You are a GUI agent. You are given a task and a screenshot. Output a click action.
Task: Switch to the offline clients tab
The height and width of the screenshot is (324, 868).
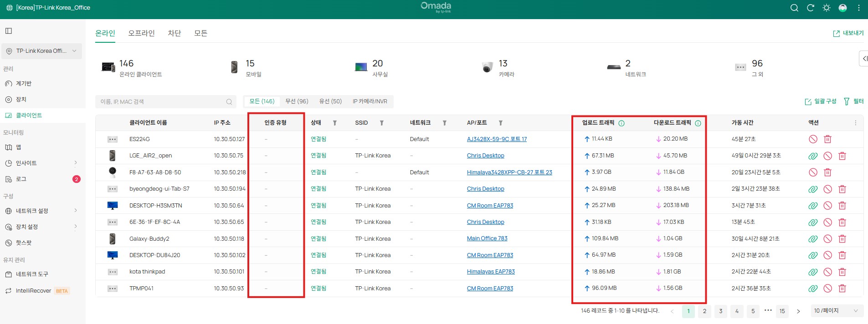(x=141, y=33)
